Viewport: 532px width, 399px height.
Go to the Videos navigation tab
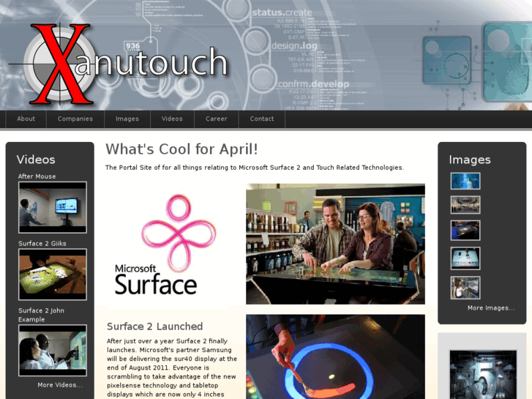coord(172,119)
